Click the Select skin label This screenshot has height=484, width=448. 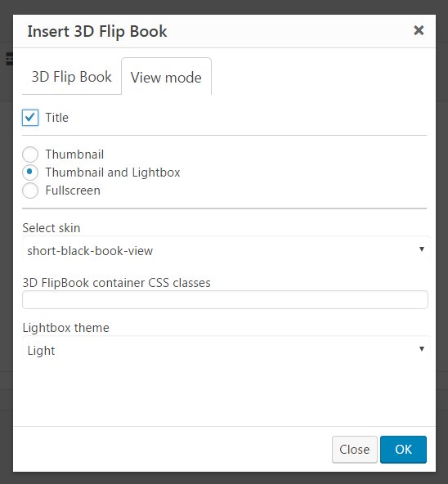(52, 228)
